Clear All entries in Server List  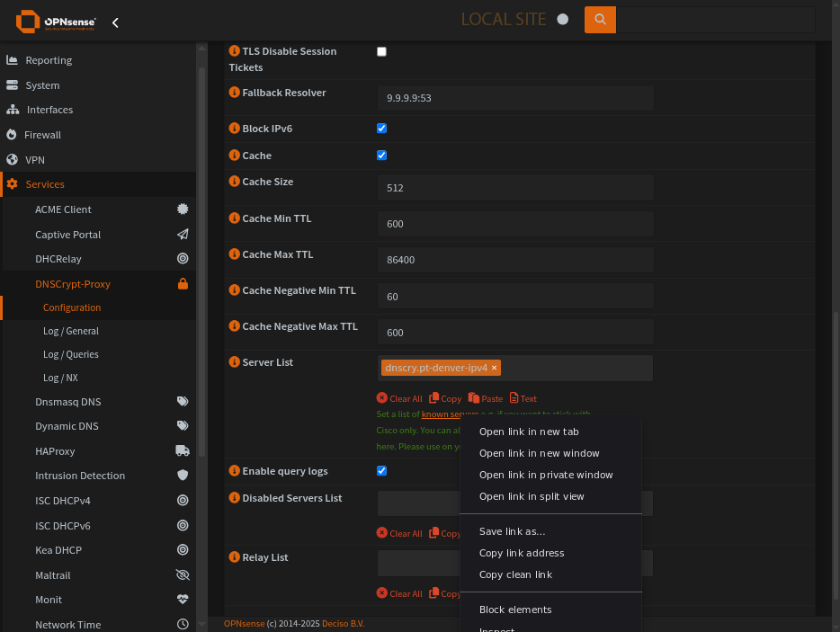[x=399, y=398]
